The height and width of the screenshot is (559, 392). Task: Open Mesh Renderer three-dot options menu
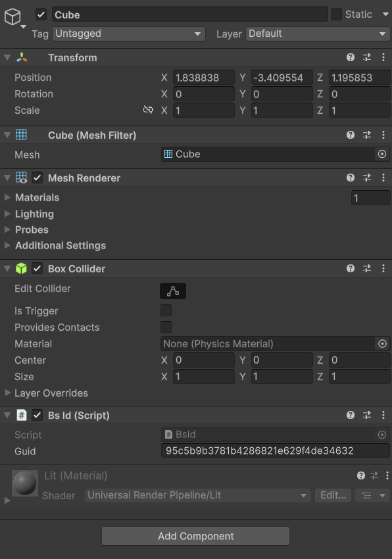[383, 178]
